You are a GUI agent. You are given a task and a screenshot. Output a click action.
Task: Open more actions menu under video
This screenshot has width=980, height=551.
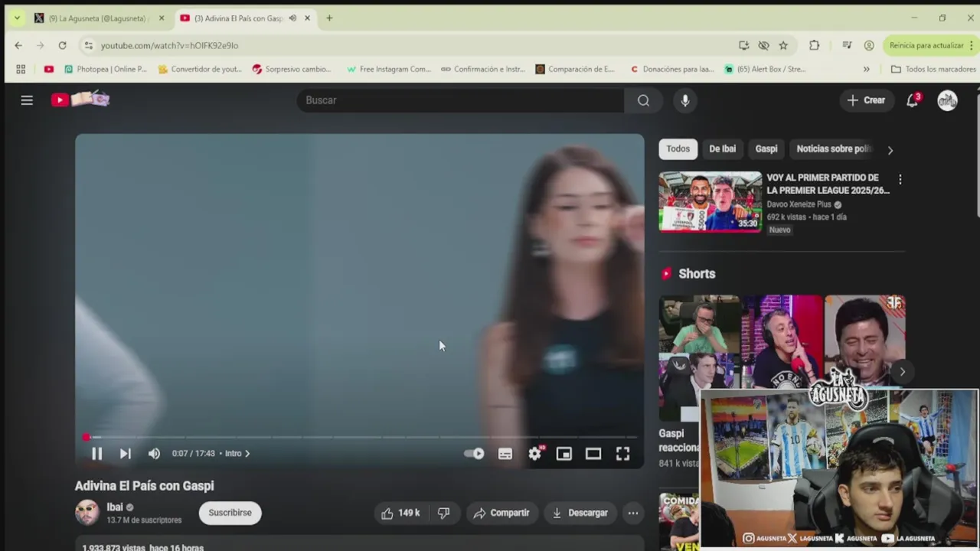(x=633, y=513)
